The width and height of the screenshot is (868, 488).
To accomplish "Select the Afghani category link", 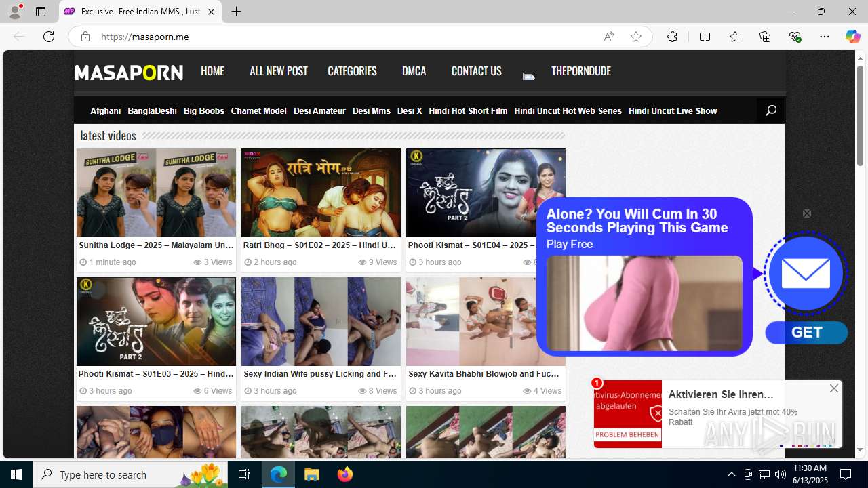I will pyautogui.click(x=105, y=111).
